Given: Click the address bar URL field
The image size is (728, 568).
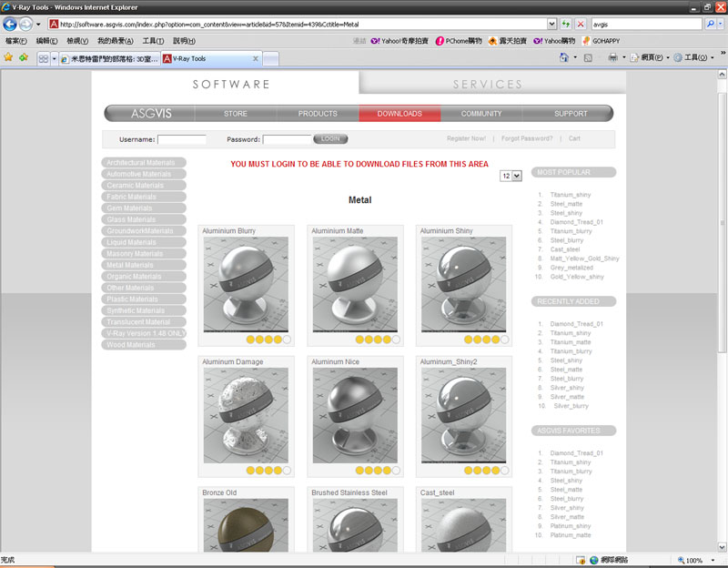Looking at the screenshot, I should [x=298, y=25].
